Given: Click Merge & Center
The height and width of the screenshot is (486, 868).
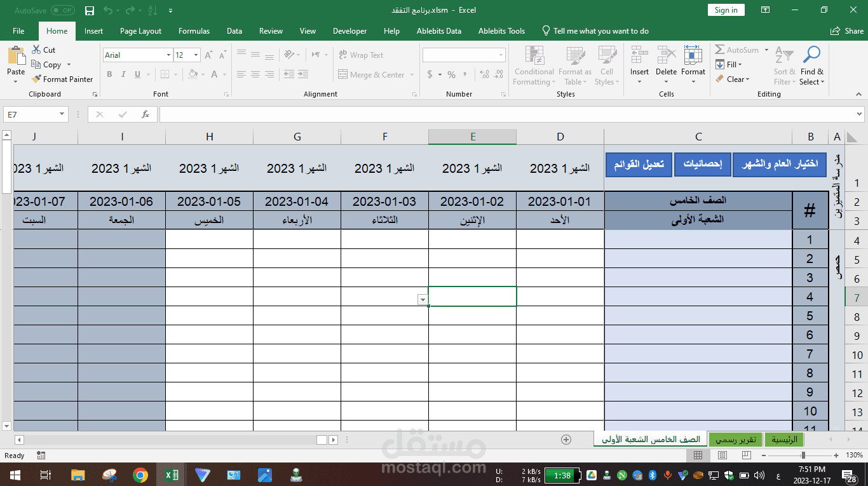Looking at the screenshot, I should coord(371,74).
